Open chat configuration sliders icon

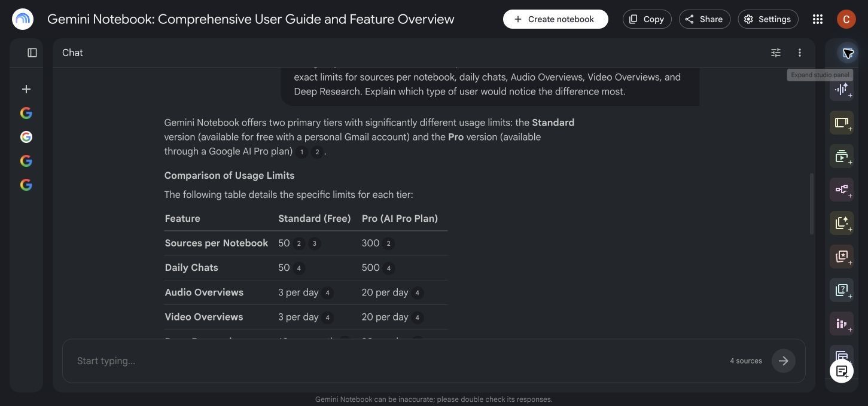coord(776,53)
